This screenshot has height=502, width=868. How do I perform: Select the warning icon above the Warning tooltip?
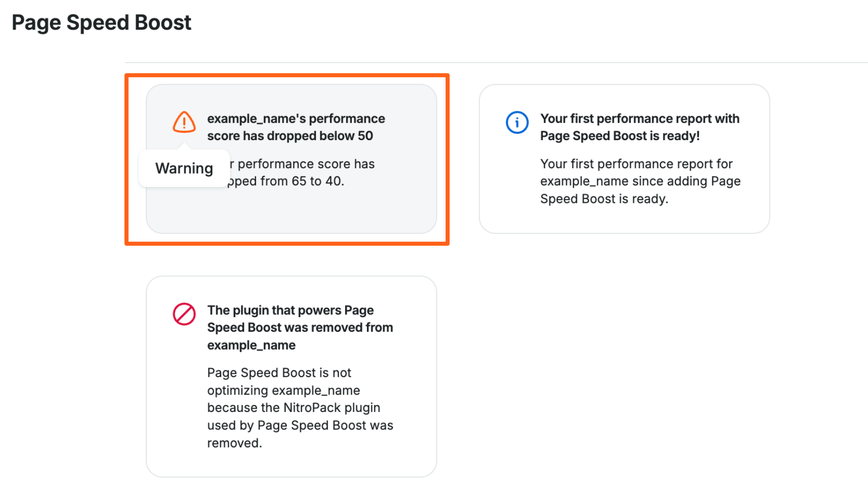tap(184, 123)
